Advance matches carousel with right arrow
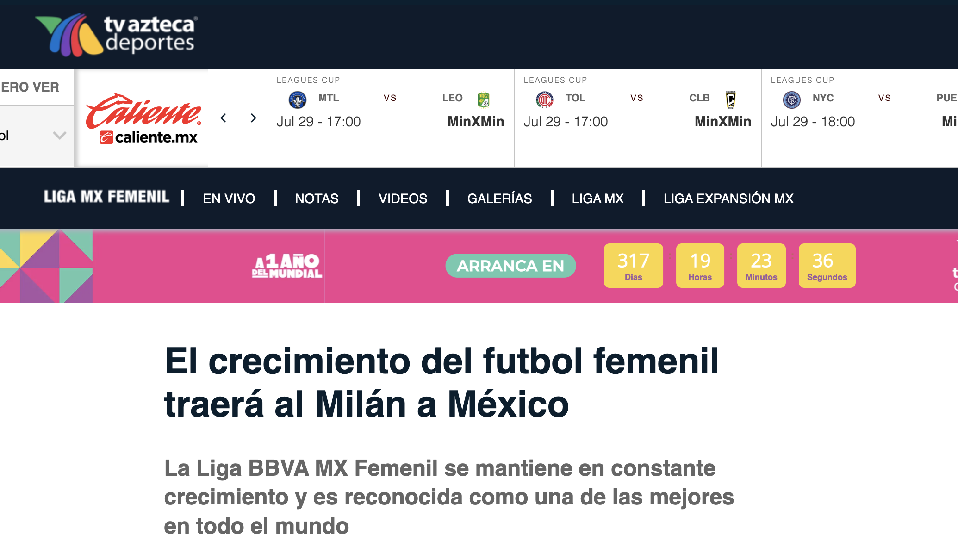 253,118
